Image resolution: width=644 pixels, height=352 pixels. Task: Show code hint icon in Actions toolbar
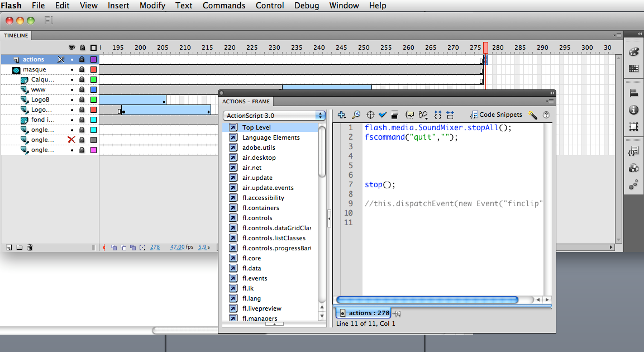[x=409, y=115]
